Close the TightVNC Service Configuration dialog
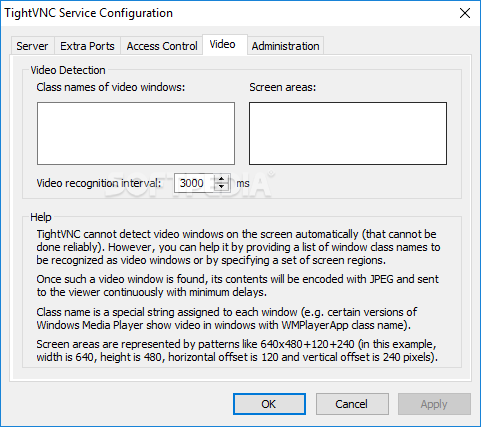481x427 pixels. click(465, 13)
